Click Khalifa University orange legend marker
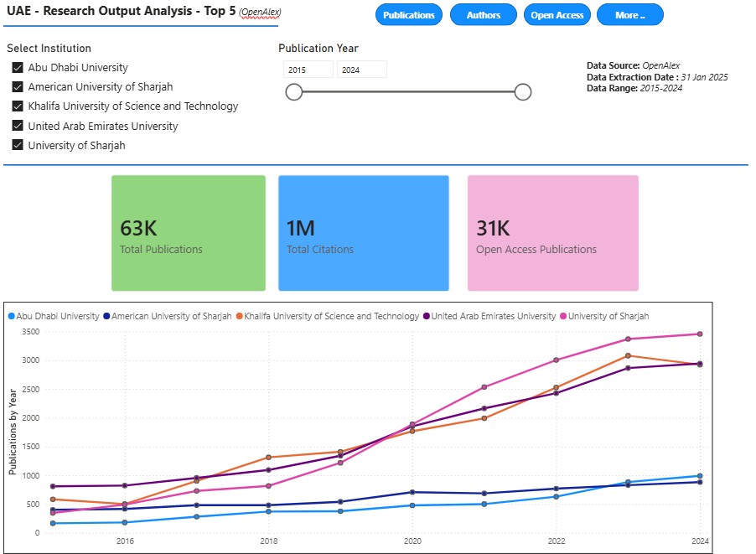Viewport: 756px width, 554px height. click(239, 317)
